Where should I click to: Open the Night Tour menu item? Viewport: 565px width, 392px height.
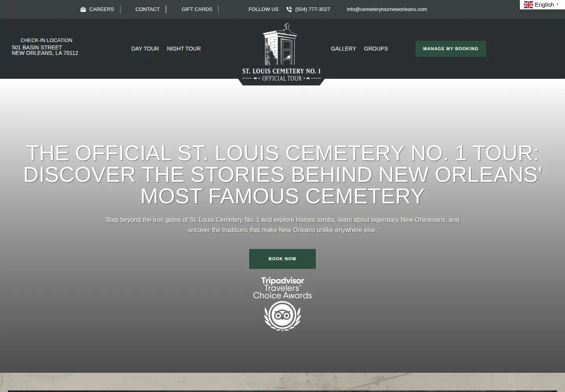click(184, 49)
